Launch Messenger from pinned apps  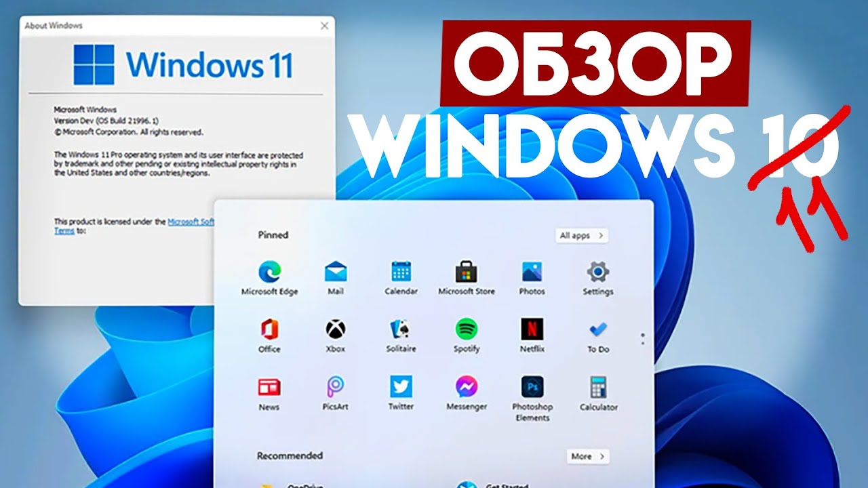coord(466,394)
